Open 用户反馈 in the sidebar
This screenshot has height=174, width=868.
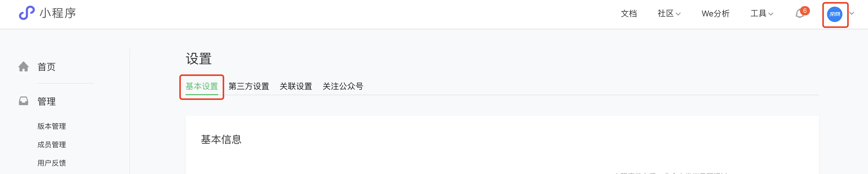tap(51, 163)
